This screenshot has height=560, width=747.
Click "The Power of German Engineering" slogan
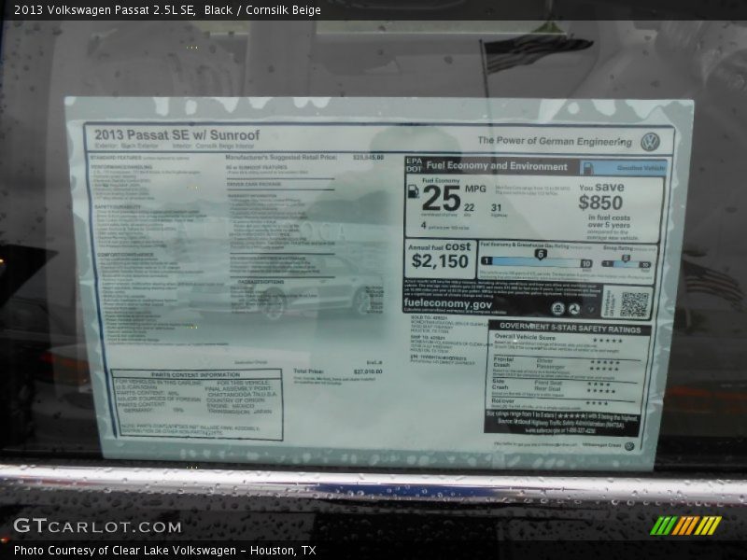tap(555, 141)
